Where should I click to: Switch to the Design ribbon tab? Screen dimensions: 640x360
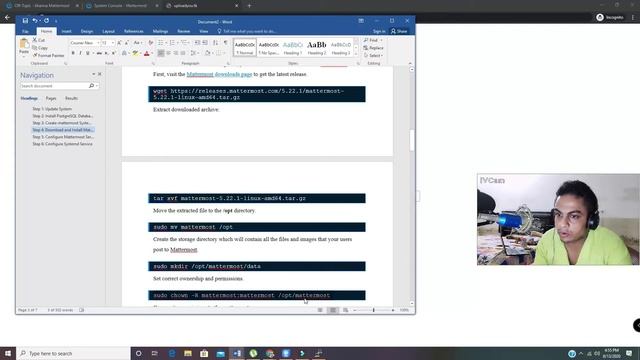[x=87, y=31]
